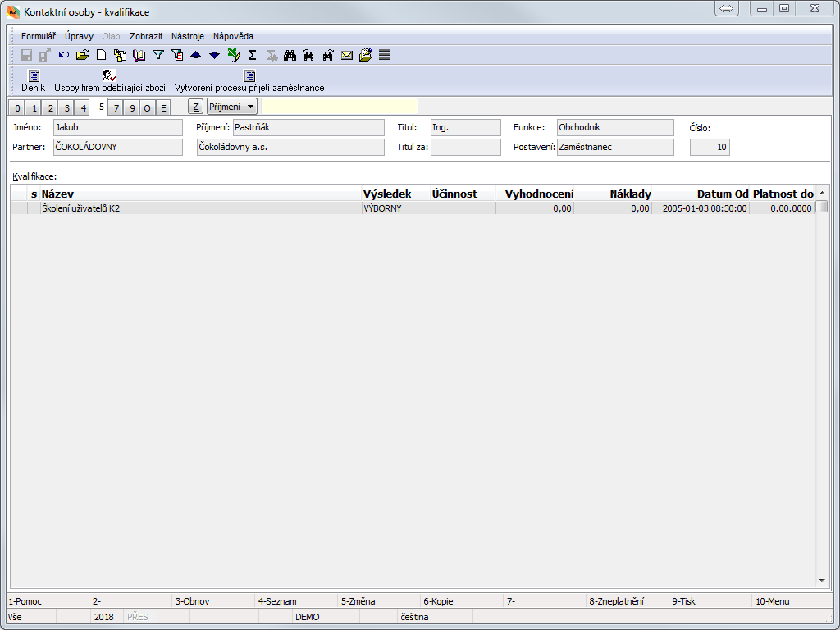The width and height of the screenshot is (840, 630).
Task: Switch to tab 7
Action: click(117, 108)
